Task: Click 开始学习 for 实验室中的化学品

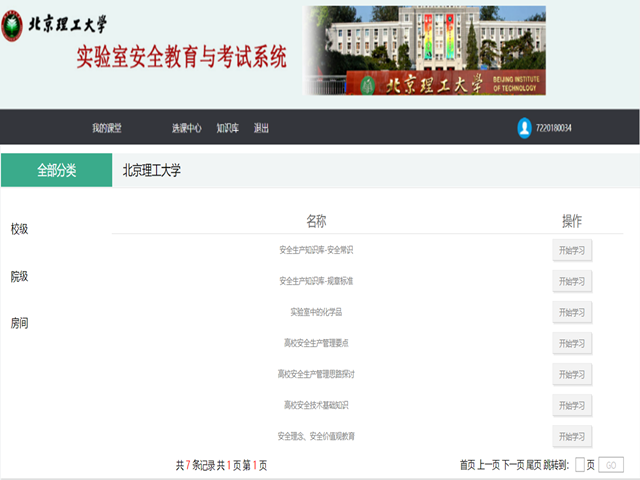Action: point(572,312)
